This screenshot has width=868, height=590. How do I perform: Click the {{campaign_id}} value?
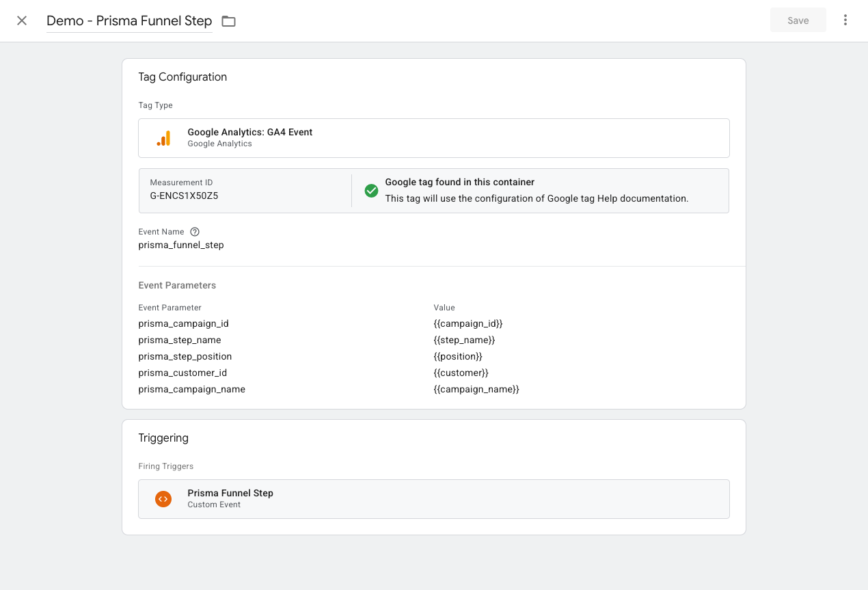468,323
